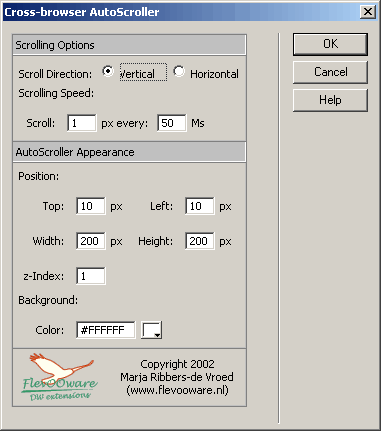Click the Height input field
Image resolution: width=381 pixels, height=431 pixels.
coord(200,241)
